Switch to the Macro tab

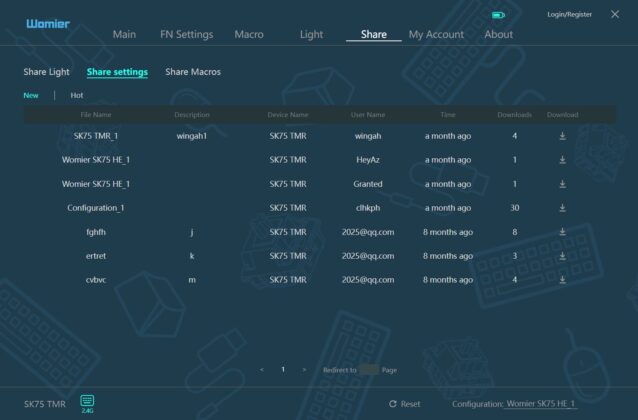click(249, 34)
